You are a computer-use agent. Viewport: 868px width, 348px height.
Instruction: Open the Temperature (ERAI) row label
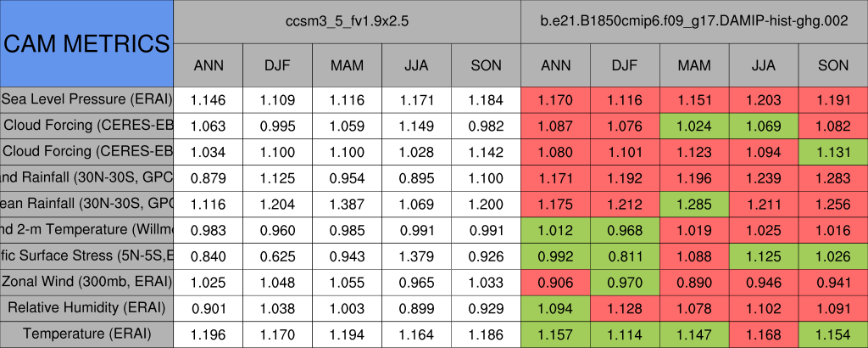(86, 334)
